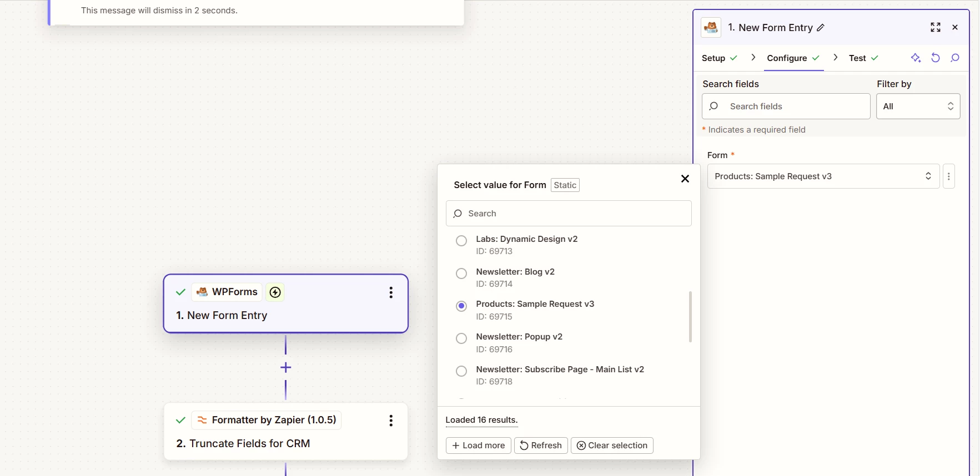This screenshot has height=476, width=980.
Task: Click Clear selection button
Action: (612, 445)
